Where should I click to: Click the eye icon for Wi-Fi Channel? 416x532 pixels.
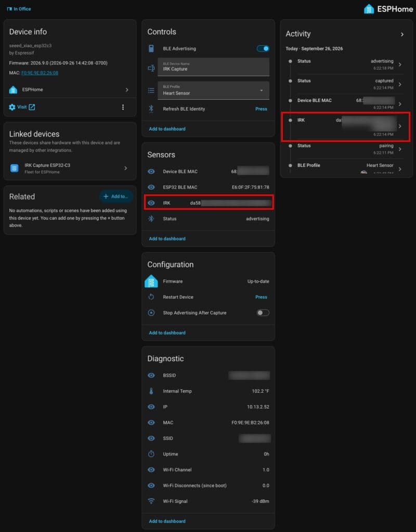(151, 470)
